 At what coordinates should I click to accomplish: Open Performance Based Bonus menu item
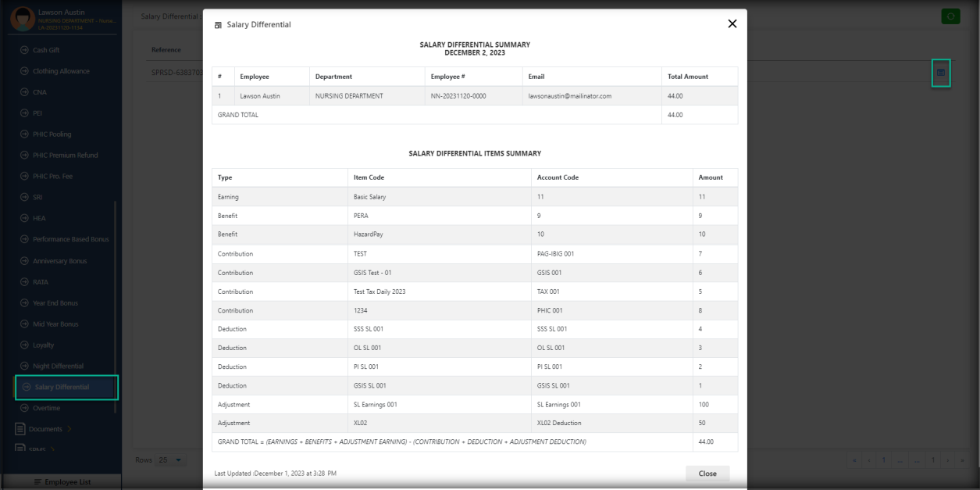(x=70, y=239)
